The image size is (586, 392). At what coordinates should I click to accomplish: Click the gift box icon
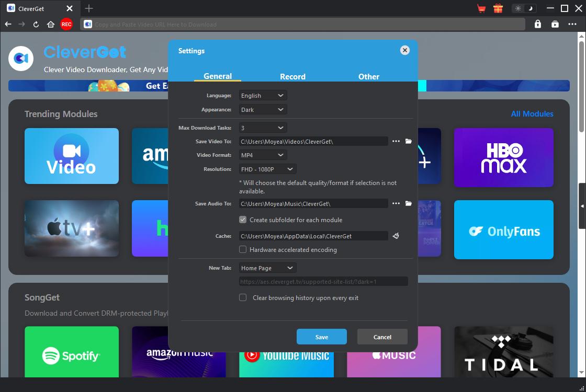[498, 8]
